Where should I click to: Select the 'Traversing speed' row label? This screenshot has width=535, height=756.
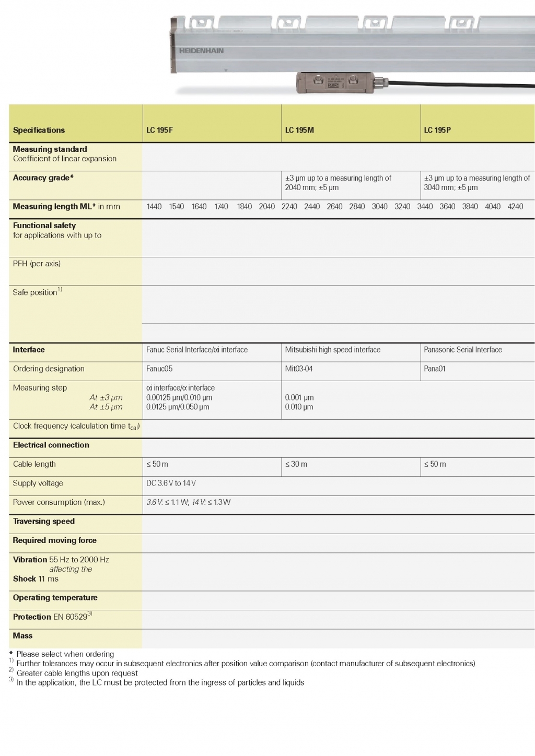[x=44, y=521]
